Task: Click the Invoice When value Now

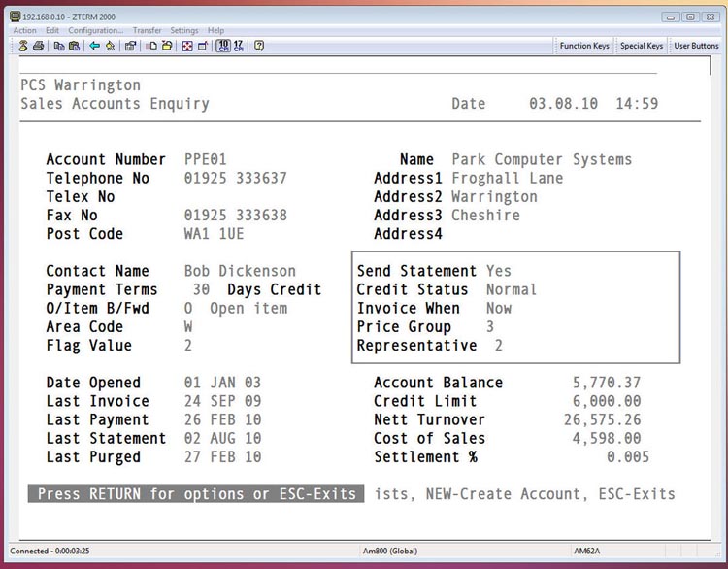Action: click(x=499, y=308)
